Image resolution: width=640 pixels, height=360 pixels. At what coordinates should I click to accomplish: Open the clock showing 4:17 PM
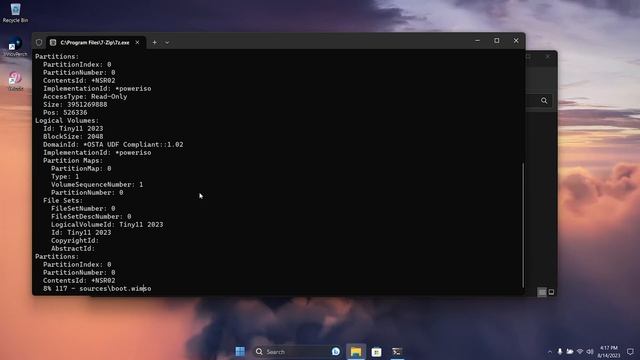pyautogui.click(x=609, y=351)
